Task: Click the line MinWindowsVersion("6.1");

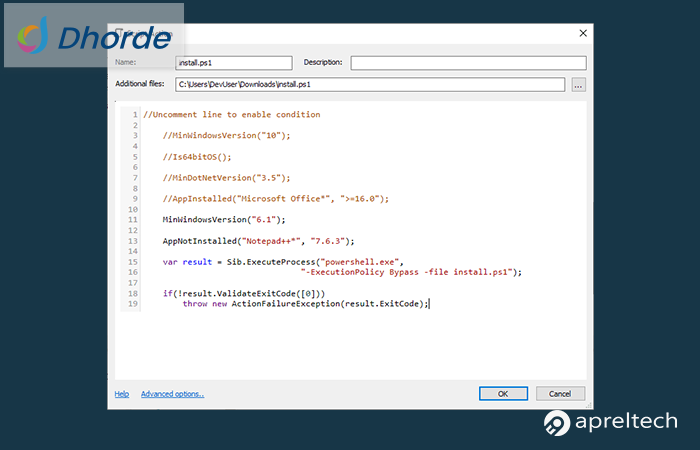Action: [x=224, y=220]
